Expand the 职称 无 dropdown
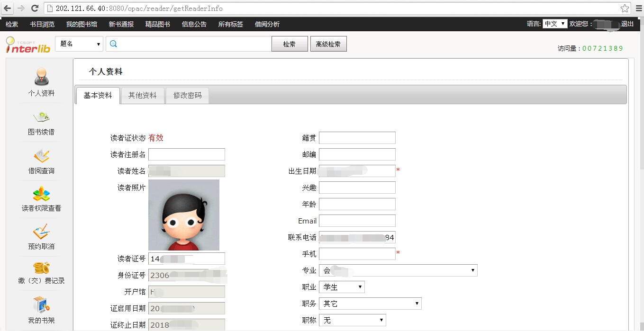644x331 pixels. pyautogui.click(x=353, y=320)
